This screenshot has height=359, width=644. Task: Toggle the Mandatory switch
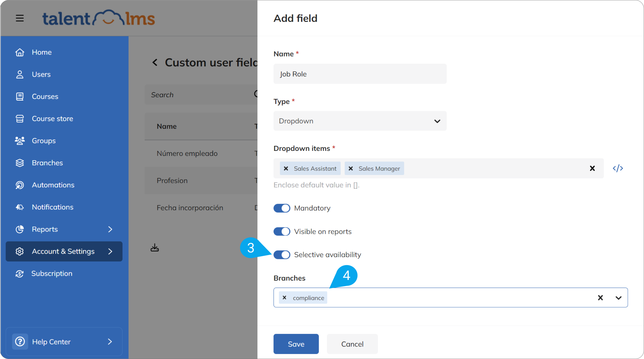click(x=282, y=208)
